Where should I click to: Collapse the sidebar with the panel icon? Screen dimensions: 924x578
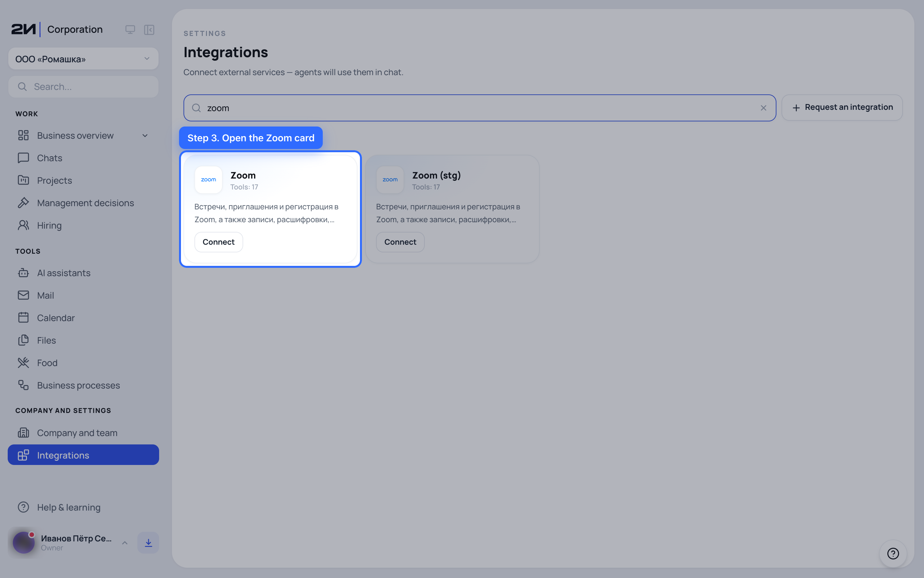point(149,30)
